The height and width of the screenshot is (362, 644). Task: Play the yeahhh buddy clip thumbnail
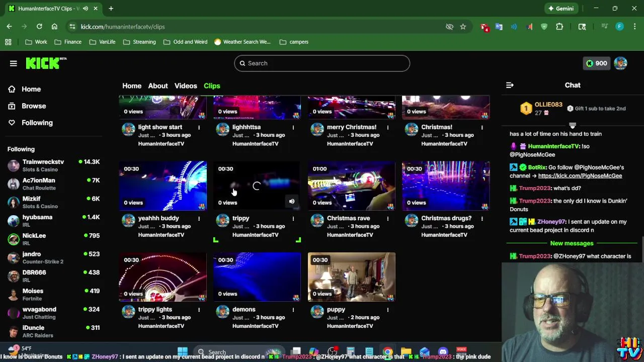coord(163,186)
